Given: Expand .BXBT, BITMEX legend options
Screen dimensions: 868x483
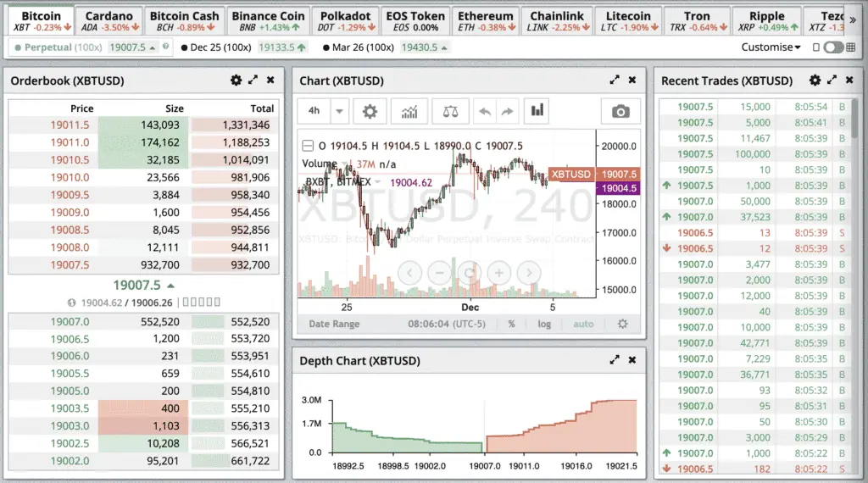Looking at the screenshot, I should point(378,182).
